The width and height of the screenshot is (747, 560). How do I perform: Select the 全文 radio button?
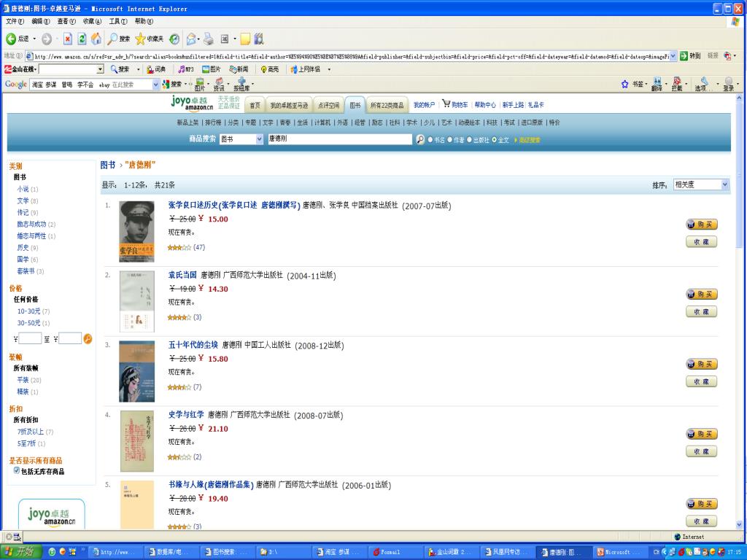point(495,139)
